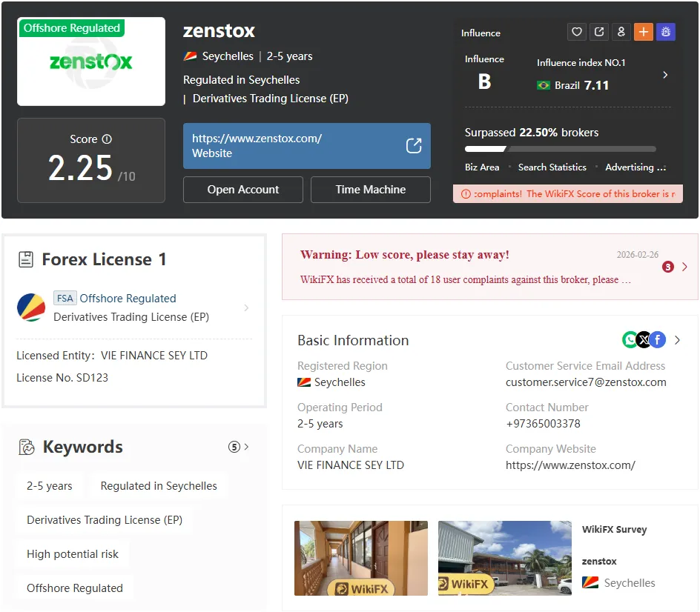Click the Offshore Regulated FSA link
700x612 pixels.
pyautogui.click(x=128, y=299)
